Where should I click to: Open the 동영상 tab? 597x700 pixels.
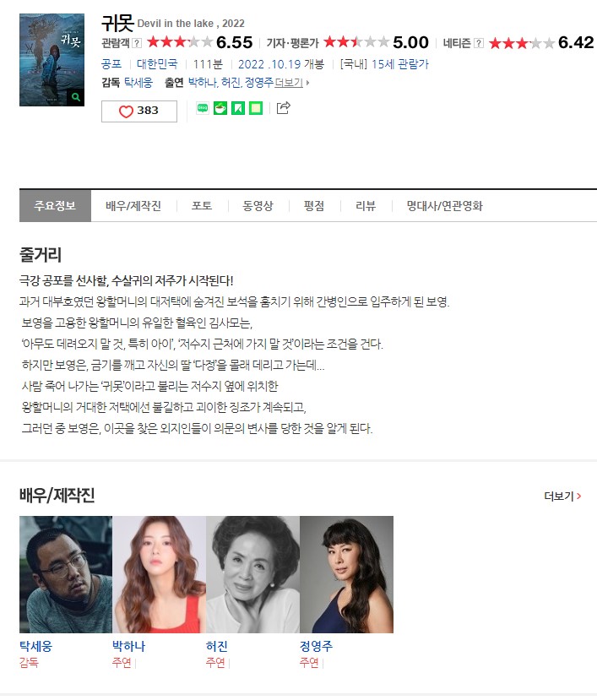[x=258, y=206]
